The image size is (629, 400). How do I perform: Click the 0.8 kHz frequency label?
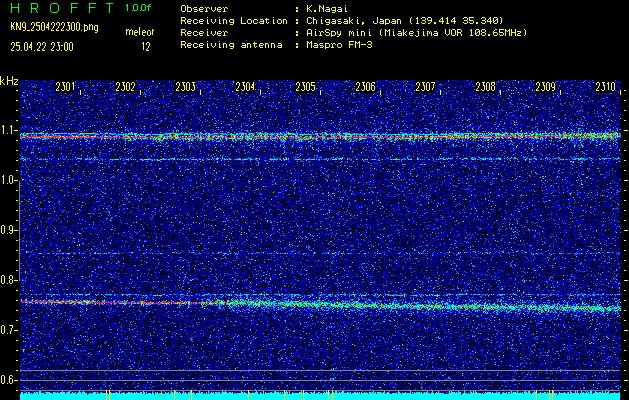[9, 280]
